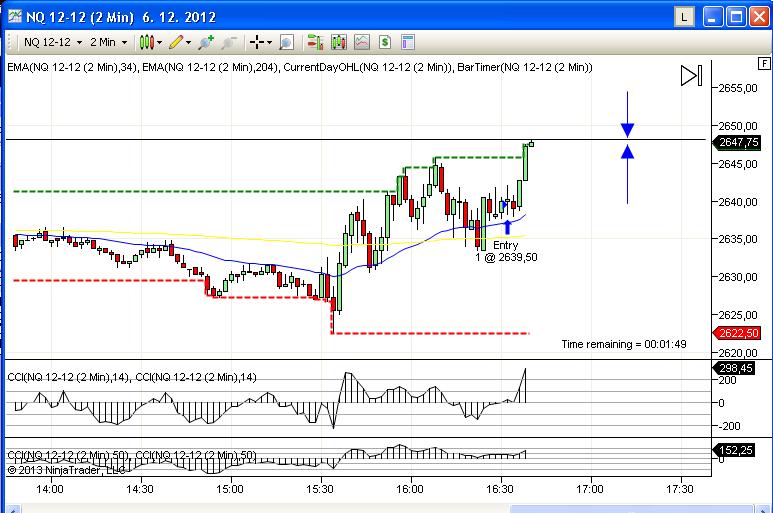
Task: Click the zoom in magnifier icon
Action: (206, 42)
